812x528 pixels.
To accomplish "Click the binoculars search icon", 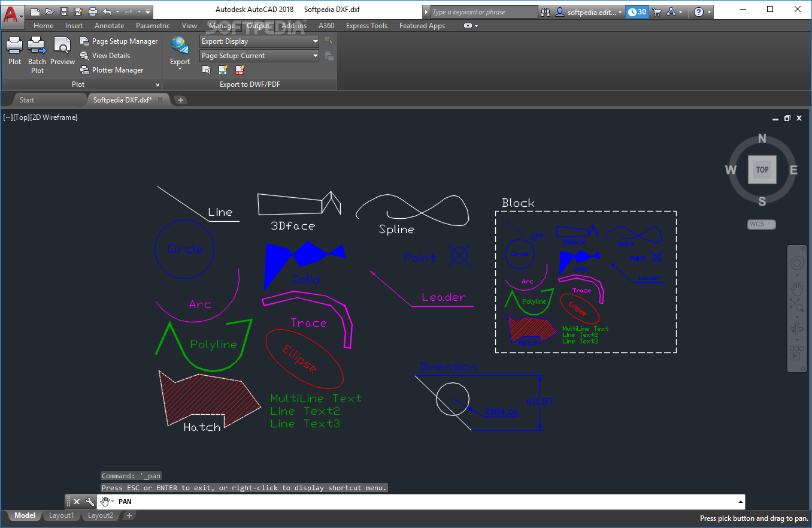I will (545, 11).
